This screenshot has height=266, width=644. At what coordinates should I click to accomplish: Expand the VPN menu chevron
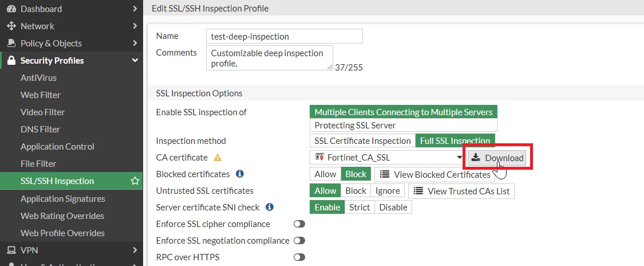pyautogui.click(x=135, y=250)
